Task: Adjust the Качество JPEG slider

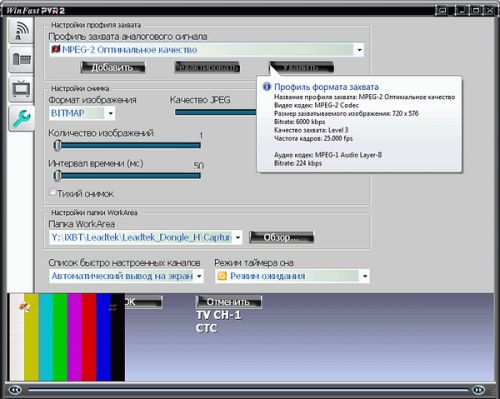Action: click(216, 112)
